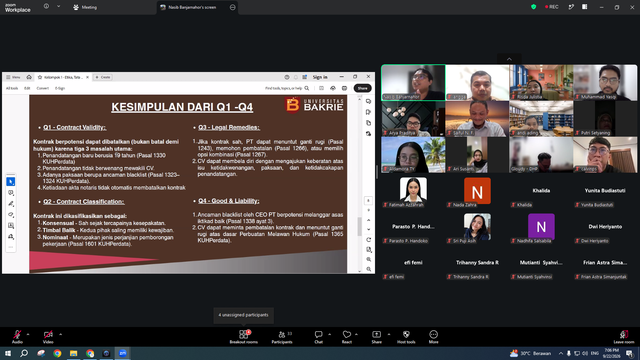Open Acrobat help question mark icon
The height and width of the screenshot is (360, 640).
point(287,77)
